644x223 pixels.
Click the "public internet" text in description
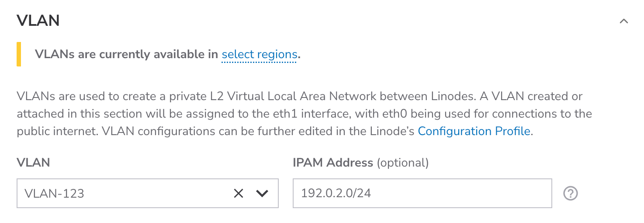click(58, 131)
